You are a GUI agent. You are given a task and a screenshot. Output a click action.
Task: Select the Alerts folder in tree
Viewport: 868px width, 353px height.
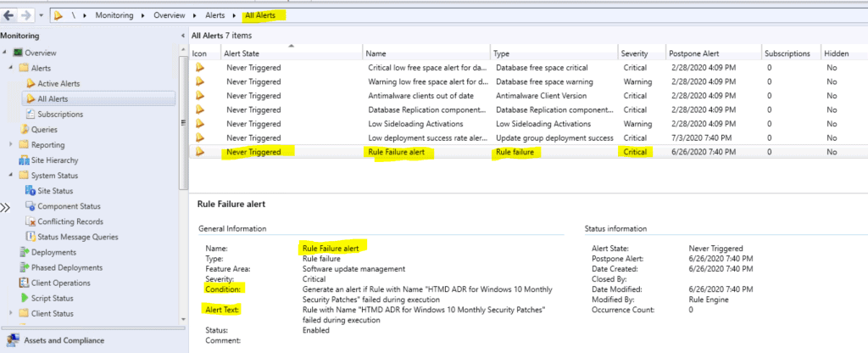pos(41,68)
